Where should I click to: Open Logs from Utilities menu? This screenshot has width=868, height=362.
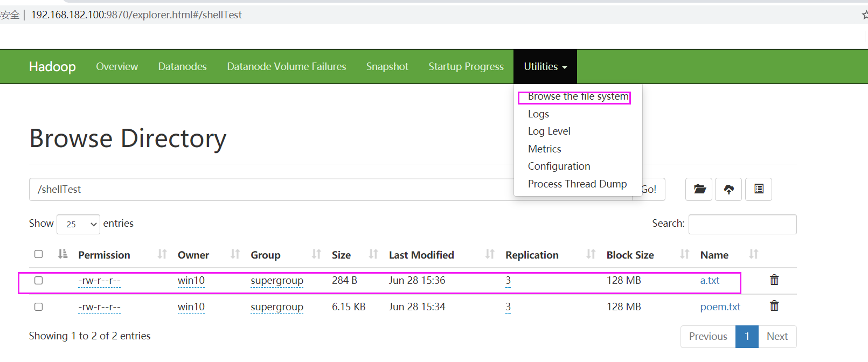[538, 114]
